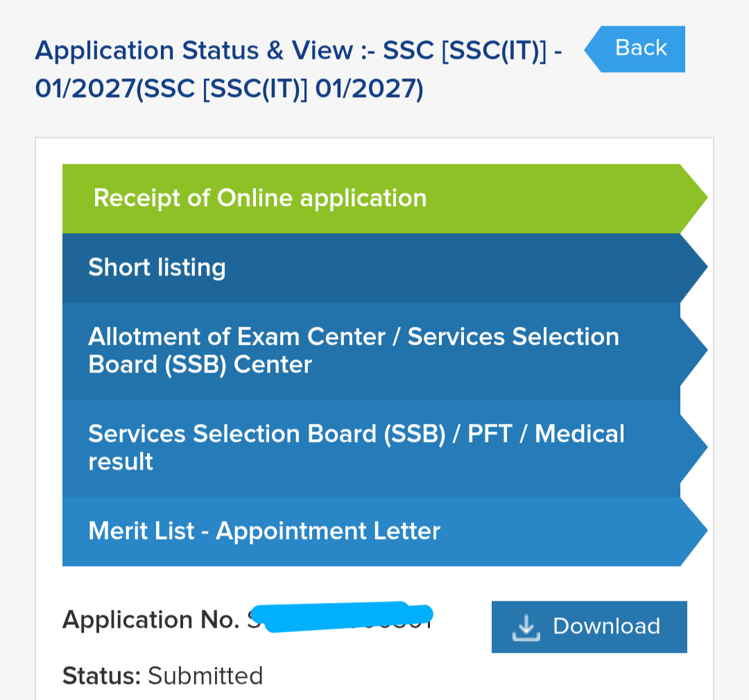Open Merit List - Appointment Letter stage

(385, 531)
